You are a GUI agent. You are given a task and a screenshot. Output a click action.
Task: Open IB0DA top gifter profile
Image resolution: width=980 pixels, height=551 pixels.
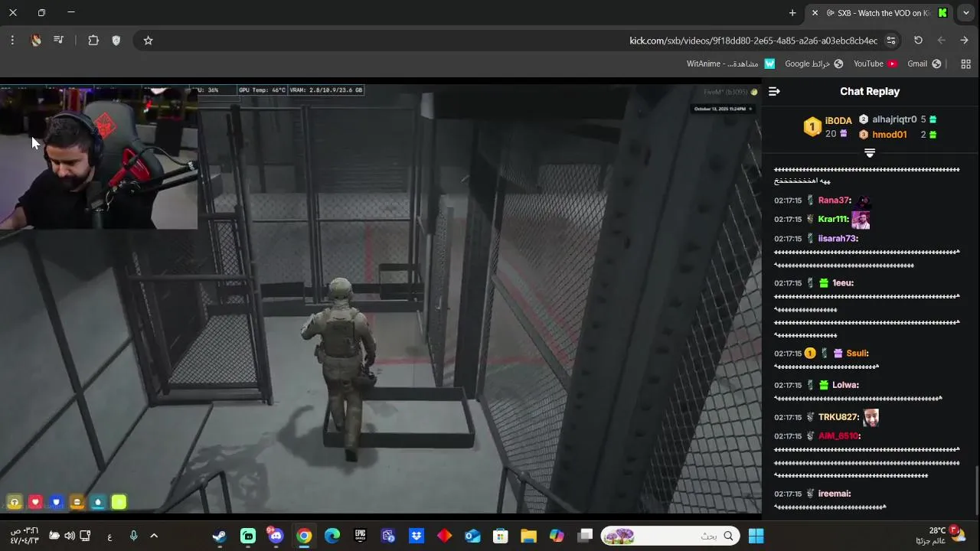[838, 121]
